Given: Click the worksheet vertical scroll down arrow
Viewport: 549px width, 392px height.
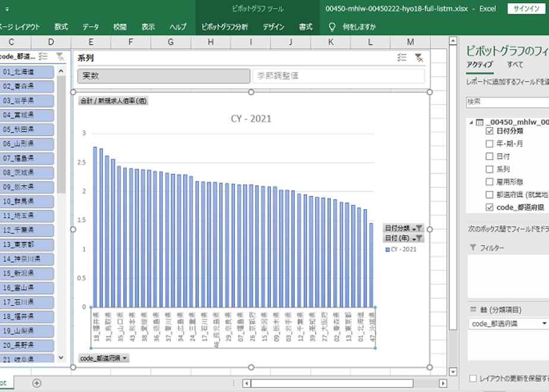Looking at the screenshot, I should 453,372.
